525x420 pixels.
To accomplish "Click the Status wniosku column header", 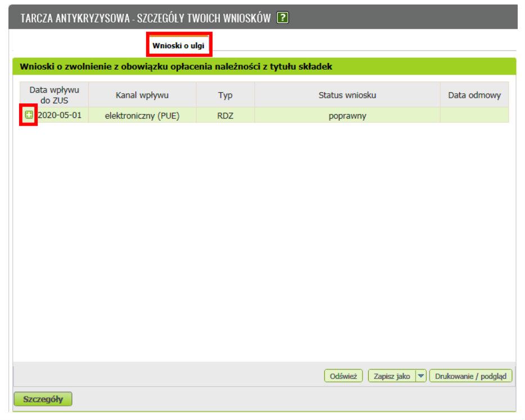I will (347, 95).
